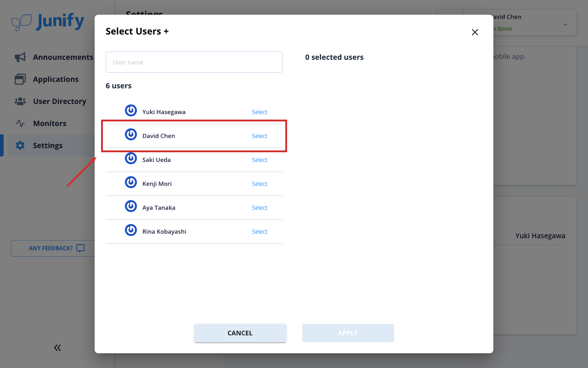The height and width of the screenshot is (368, 588).
Task: Collapse the sidebar with double chevron
Action: tap(57, 348)
